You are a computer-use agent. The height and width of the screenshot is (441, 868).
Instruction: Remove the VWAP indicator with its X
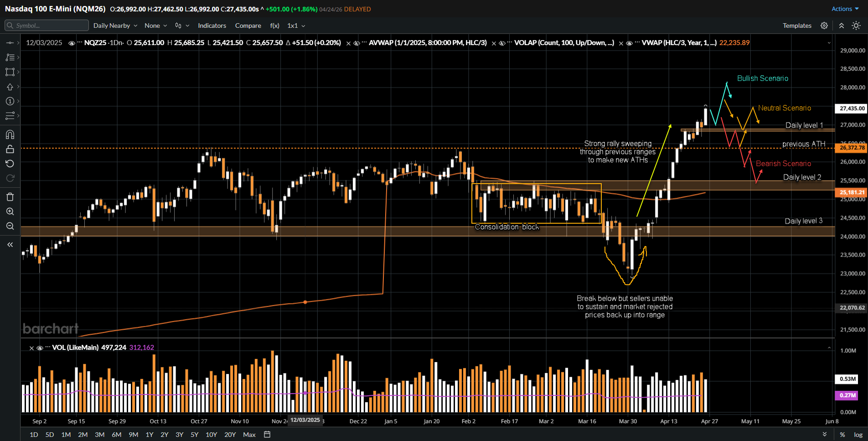point(621,43)
